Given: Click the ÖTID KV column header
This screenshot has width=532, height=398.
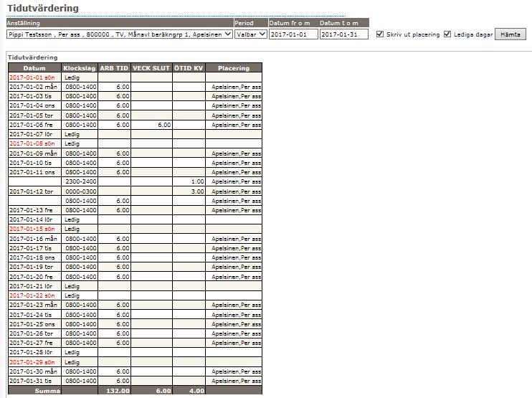Looking at the screenshot, I should (x=189, y=68).
